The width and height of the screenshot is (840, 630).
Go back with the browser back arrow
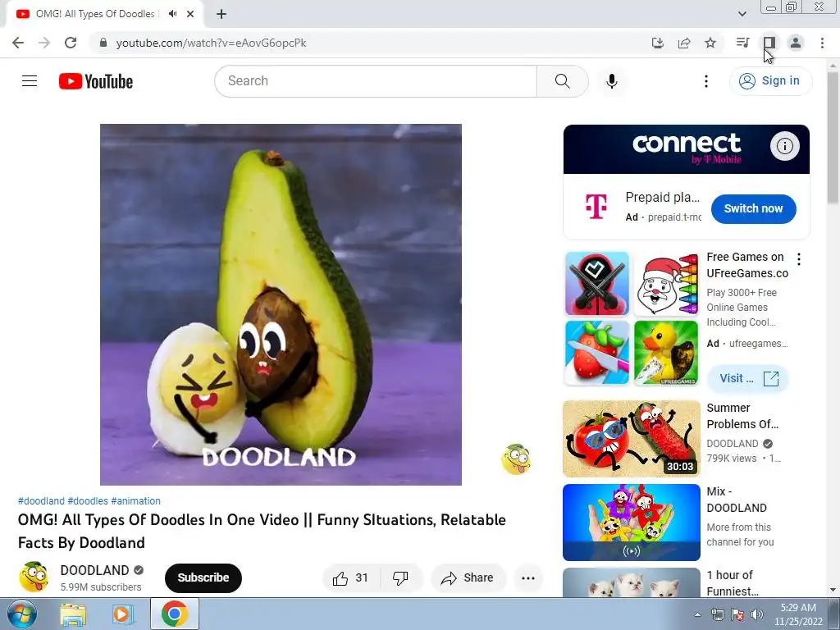(18, 43)
